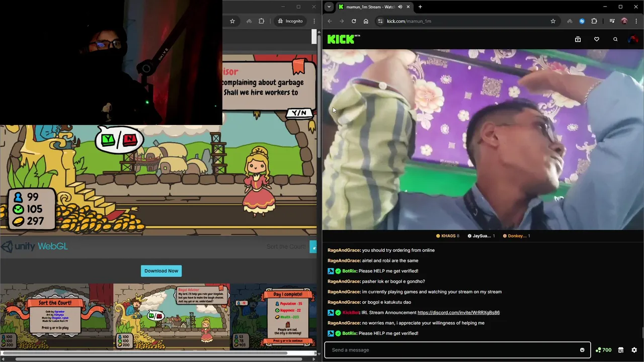
Task: Open the Kick browse streams icon
Action: 578,39
